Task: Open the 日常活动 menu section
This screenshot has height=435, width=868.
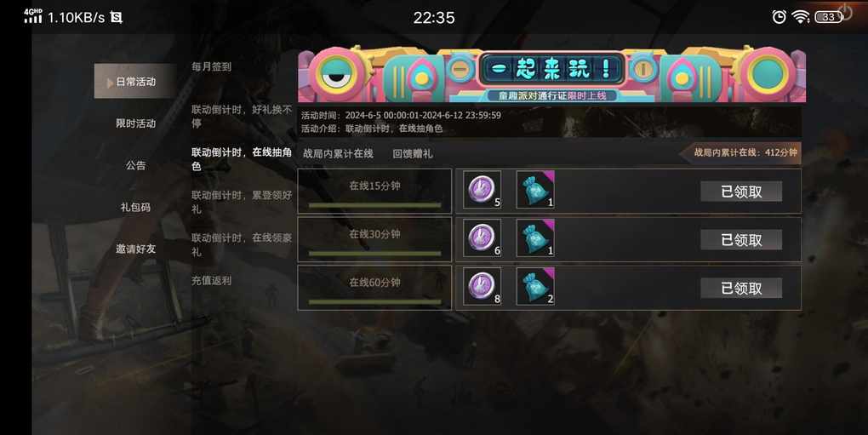Action: click(135, 82)
